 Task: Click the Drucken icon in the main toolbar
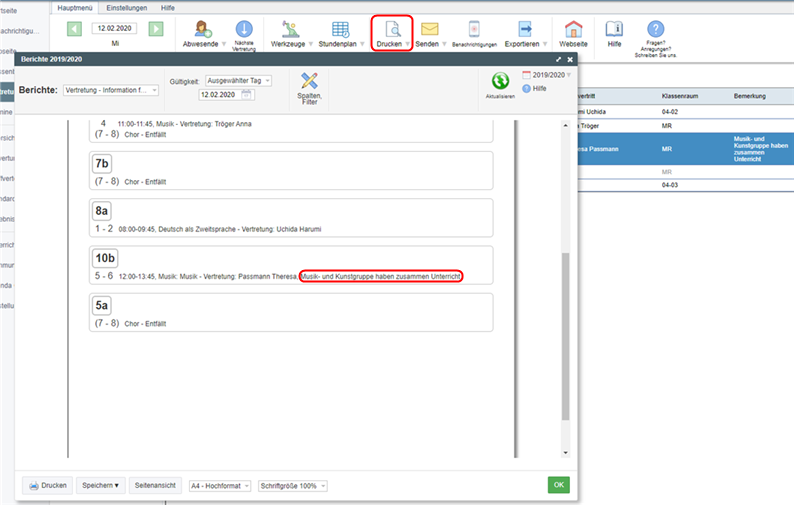pos(391,30)
